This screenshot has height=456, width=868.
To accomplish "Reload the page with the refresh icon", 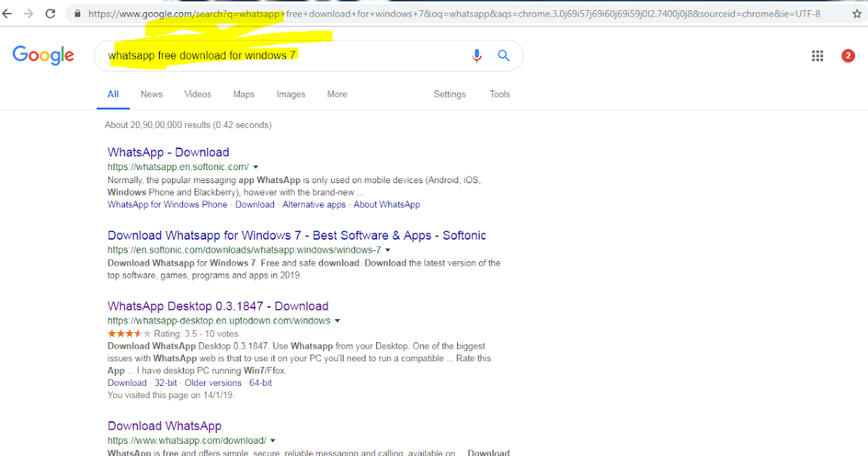I will click(x=50, y=14).
